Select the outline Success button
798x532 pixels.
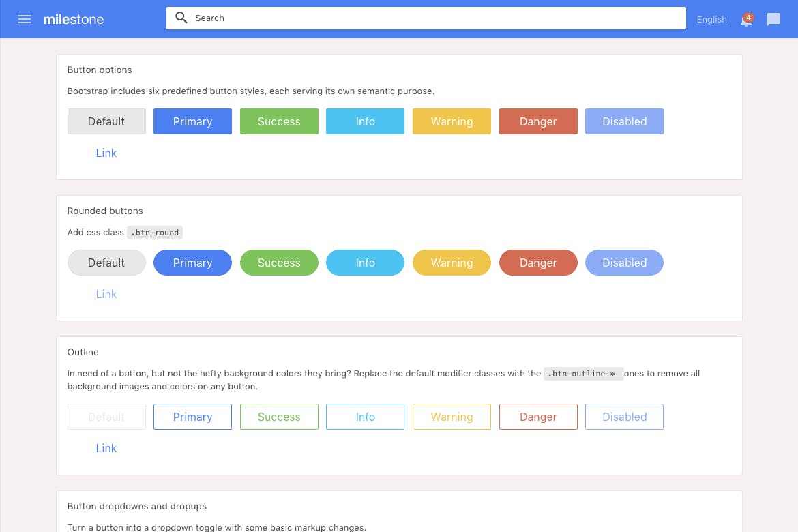point(279,417)
